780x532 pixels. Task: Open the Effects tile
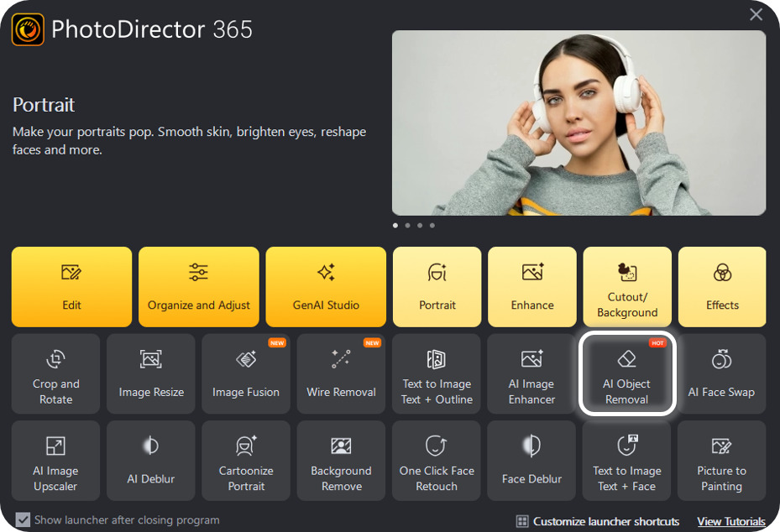click(722, 287)
